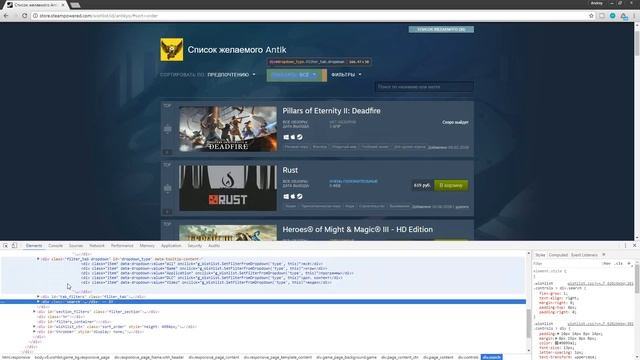Click the Rust game thumbnail
The image size is (640, 360).
[228, 188]
